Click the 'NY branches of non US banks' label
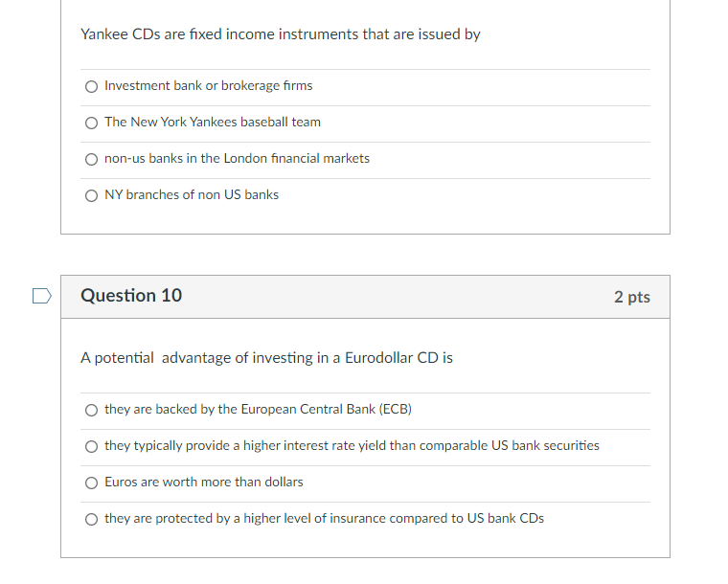This screenshot has width=728, height=584. point(192,194)
